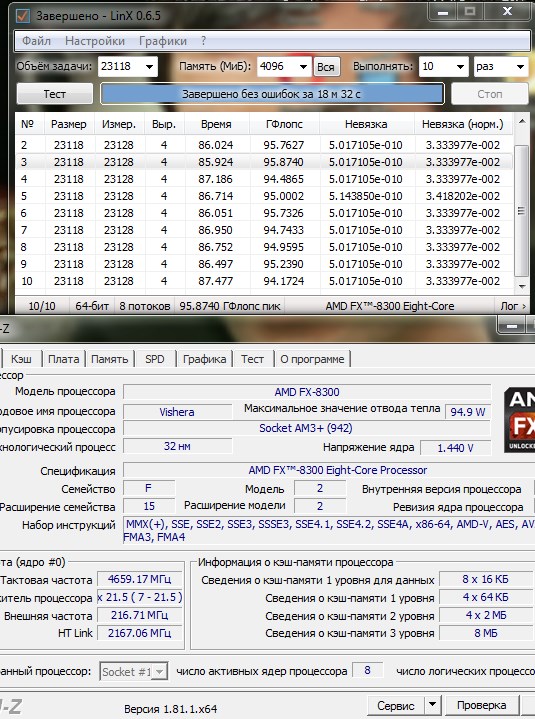Click the 8 МБ L3 cache value
Image resolution: width=535 pixels, height=719 pixels.
point(485,633)
